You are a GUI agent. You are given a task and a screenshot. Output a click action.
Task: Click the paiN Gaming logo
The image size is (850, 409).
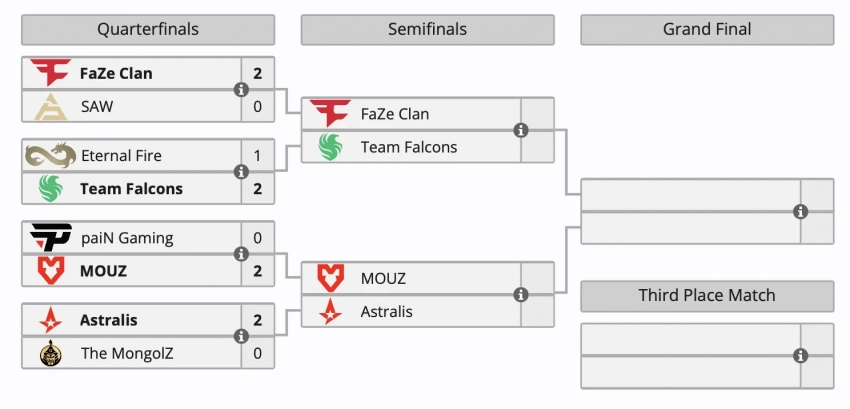(x=50, y=238)
